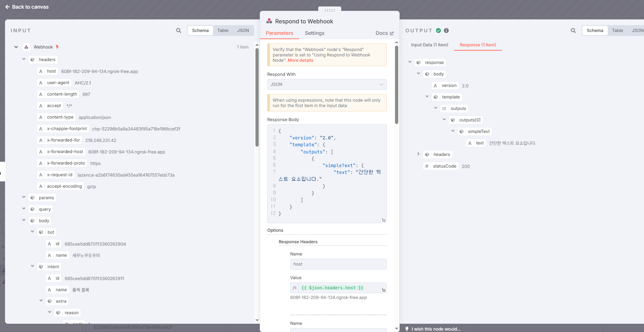Expand the Response Body editor with corner icon

(x=384, y=220)
